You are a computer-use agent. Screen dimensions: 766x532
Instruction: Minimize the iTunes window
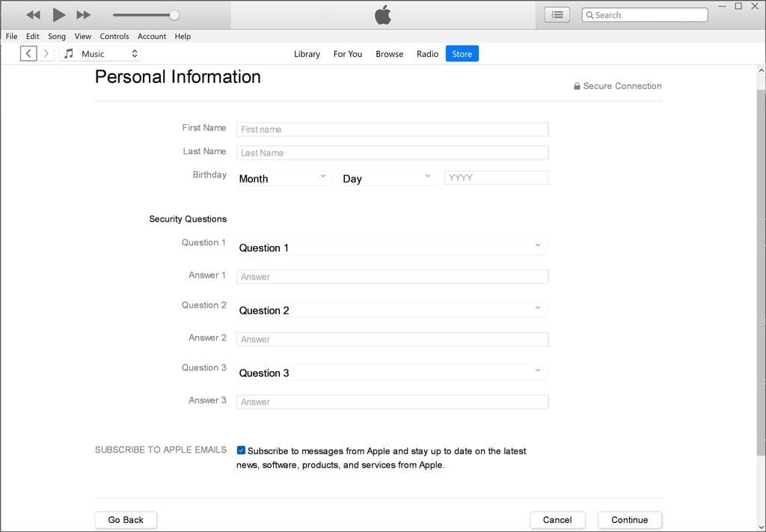click(x=722, y=6)
